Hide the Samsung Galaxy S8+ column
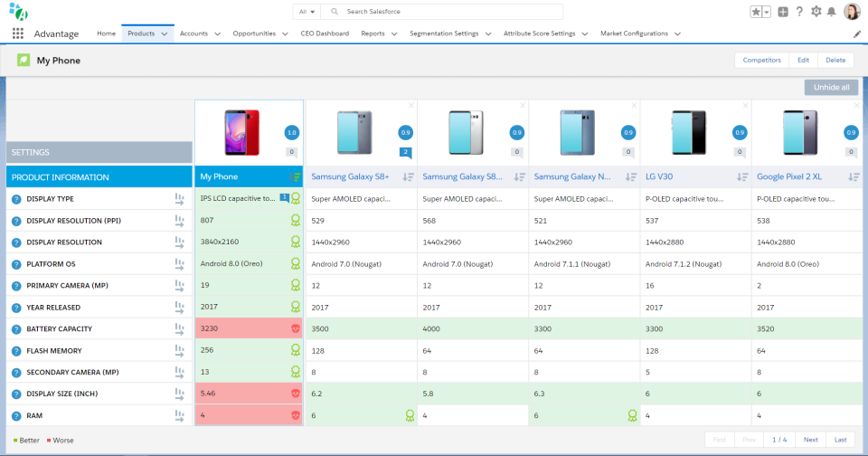Image resolution: width=868 pixels, height=456 pixels. point(411,106)
